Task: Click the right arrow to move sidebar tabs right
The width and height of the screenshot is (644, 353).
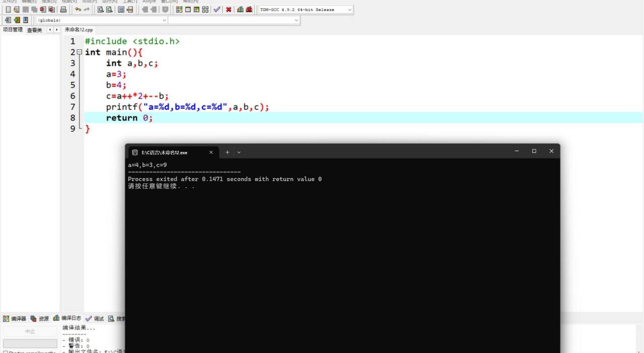Action: pyautogui.click(x=57, y=30)
